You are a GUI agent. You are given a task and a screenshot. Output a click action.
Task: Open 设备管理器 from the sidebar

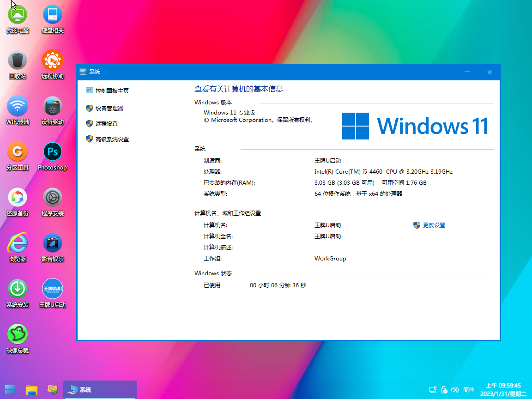tap(104, 108)
